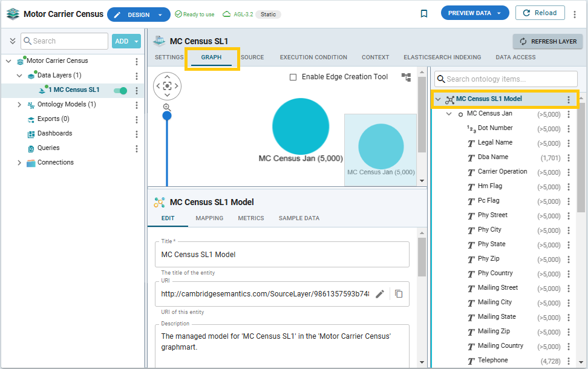Click the center/fit graph navigation control
Screen dimensions: 588x369
167,86
